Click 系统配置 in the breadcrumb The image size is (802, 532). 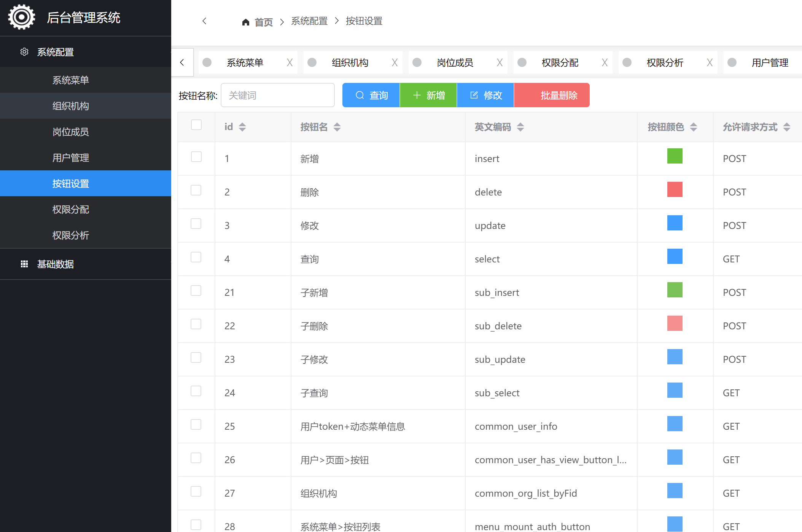309,21
